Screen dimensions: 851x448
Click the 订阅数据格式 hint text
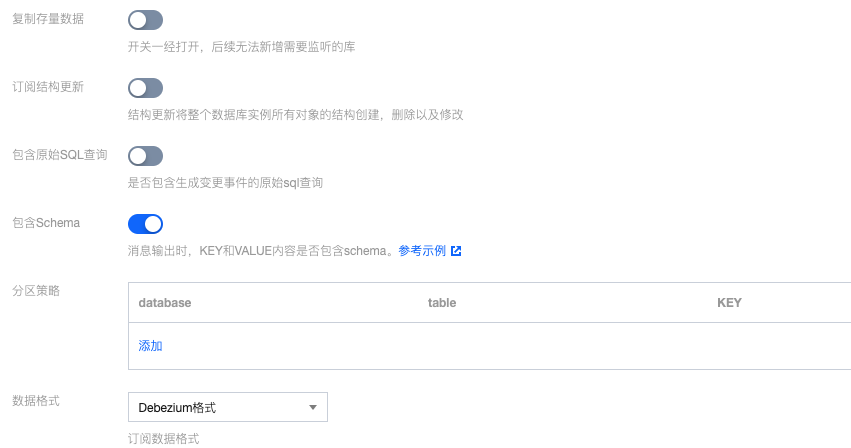164,438
